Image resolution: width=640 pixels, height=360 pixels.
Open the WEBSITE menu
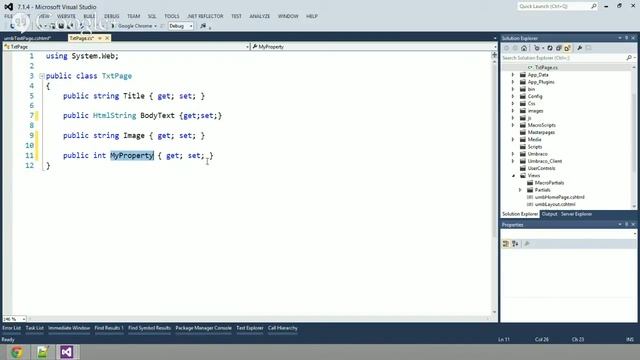click(66, 16)
